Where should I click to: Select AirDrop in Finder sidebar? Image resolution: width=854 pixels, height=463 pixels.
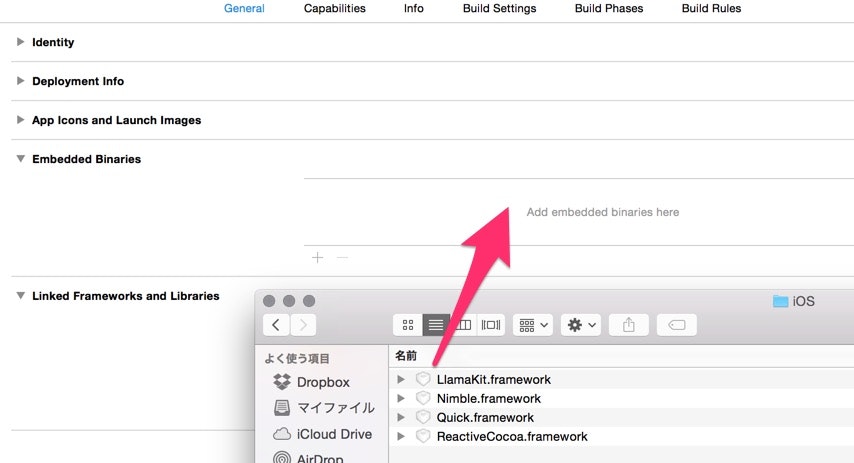click(308, 458)
